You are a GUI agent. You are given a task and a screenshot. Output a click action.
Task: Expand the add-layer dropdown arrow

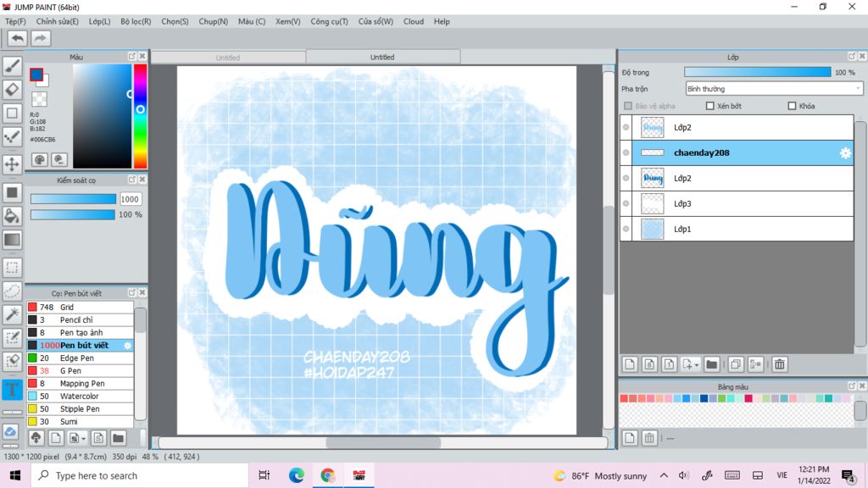tap(697, 364)
